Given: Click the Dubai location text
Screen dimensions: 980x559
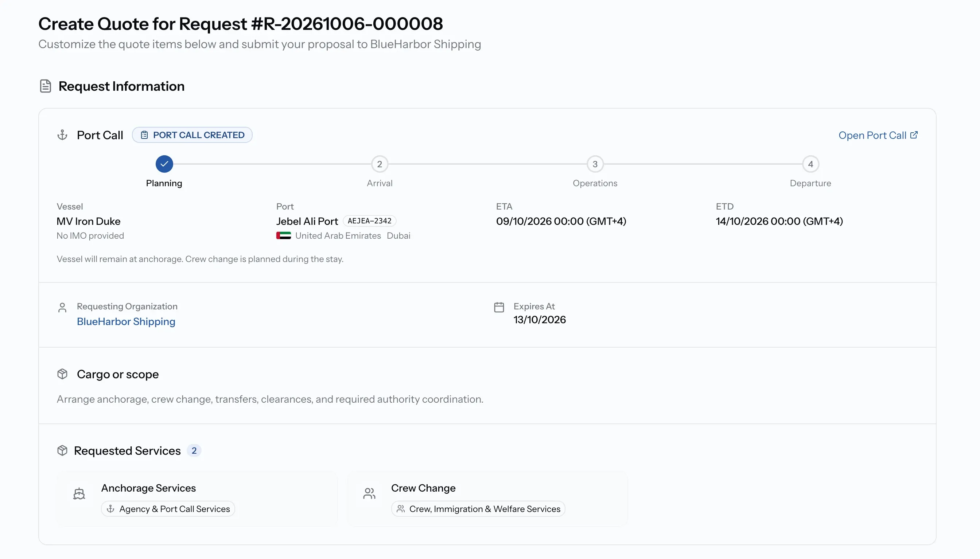Looking at the screenshot, I should point(398,236).
